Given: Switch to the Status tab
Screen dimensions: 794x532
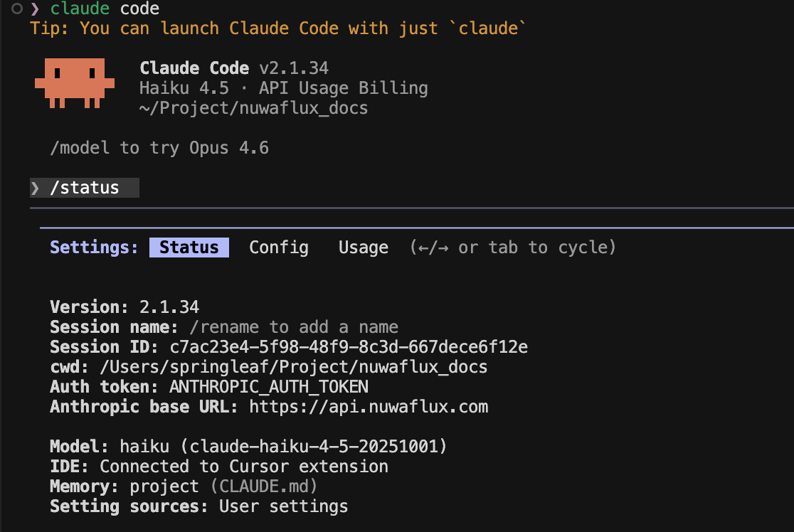Looking at the screenshot, I should coord(189,247).
